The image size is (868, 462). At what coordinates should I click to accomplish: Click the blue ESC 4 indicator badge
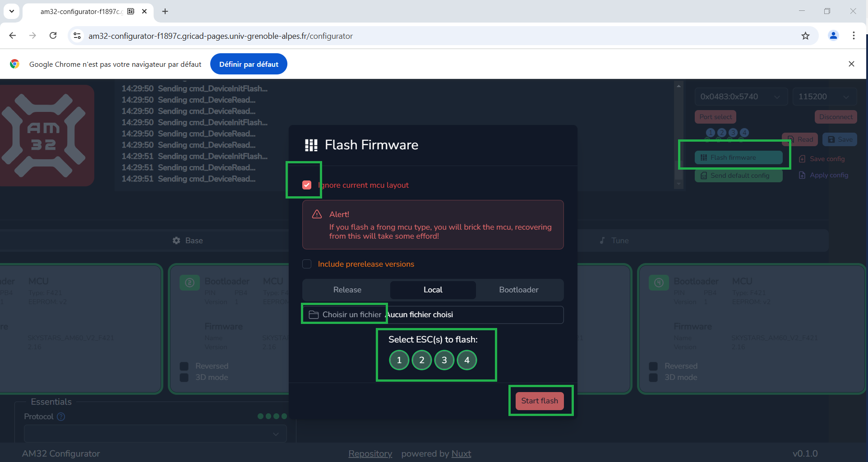pos(744,133)
